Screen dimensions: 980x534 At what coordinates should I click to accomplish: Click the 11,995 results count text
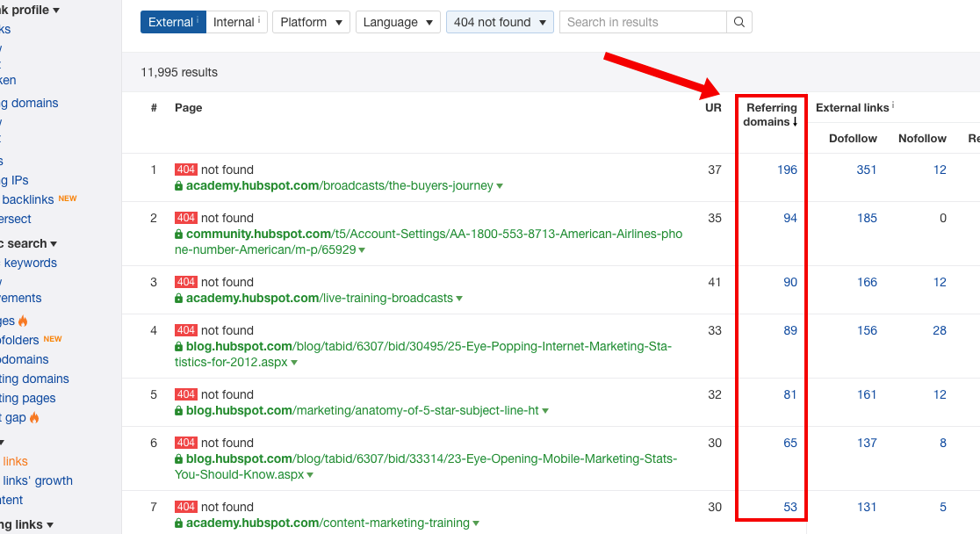(179, 73)
